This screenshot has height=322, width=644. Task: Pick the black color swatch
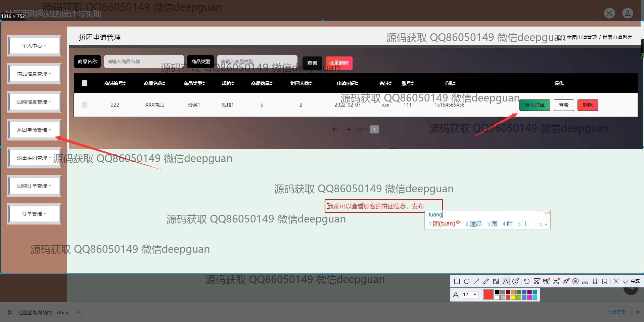point(497,292)
